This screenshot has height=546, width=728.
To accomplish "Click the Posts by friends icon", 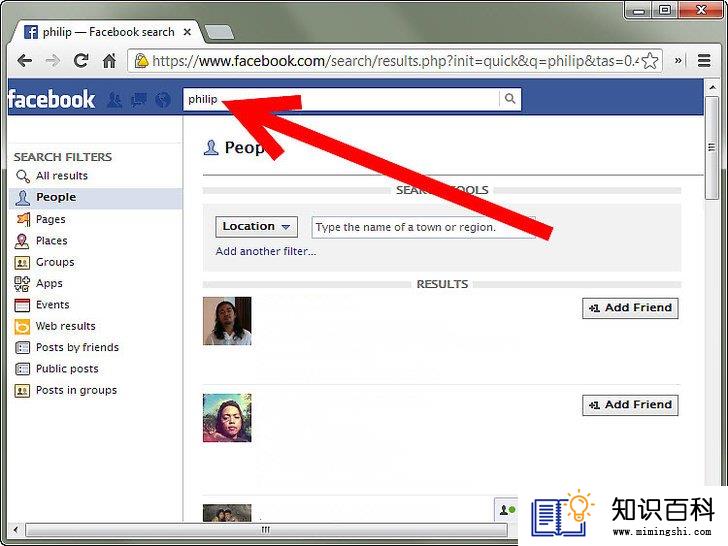I will tap(22, 348).
